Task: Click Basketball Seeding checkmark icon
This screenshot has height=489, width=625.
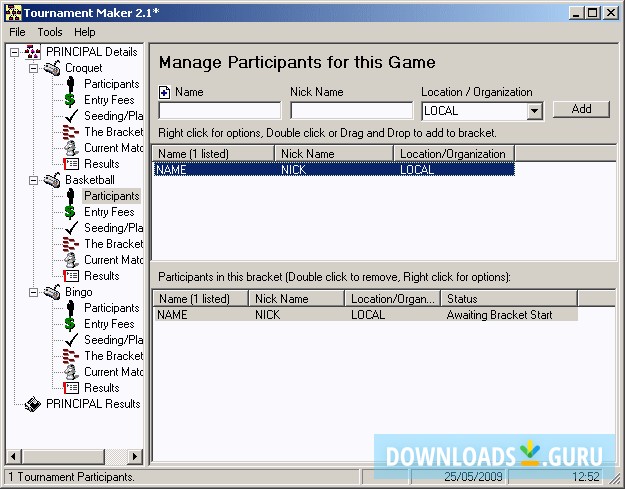Action: point(71,228)
